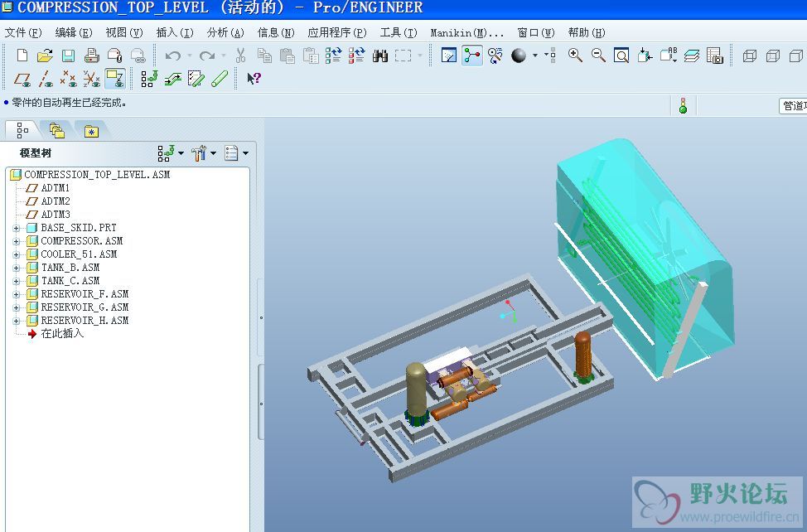Expand the RESERVOIR_F.ASM node
The image size is (807, 532).
[x=16, y=294]
